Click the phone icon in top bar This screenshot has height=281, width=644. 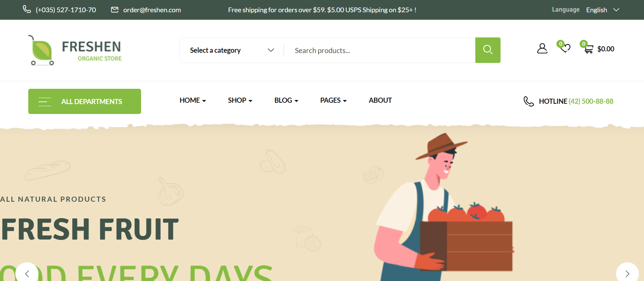tap(27, 9)
